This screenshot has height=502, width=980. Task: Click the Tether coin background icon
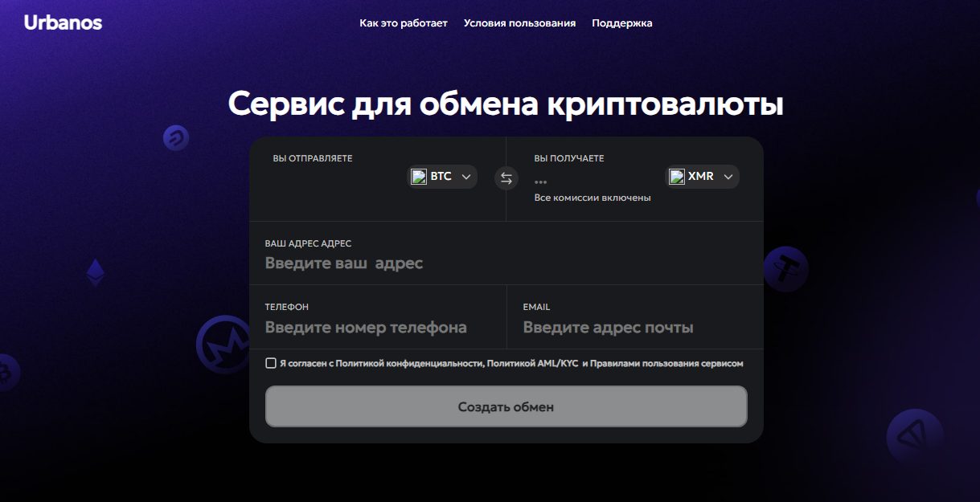click(x=785, y=268)
